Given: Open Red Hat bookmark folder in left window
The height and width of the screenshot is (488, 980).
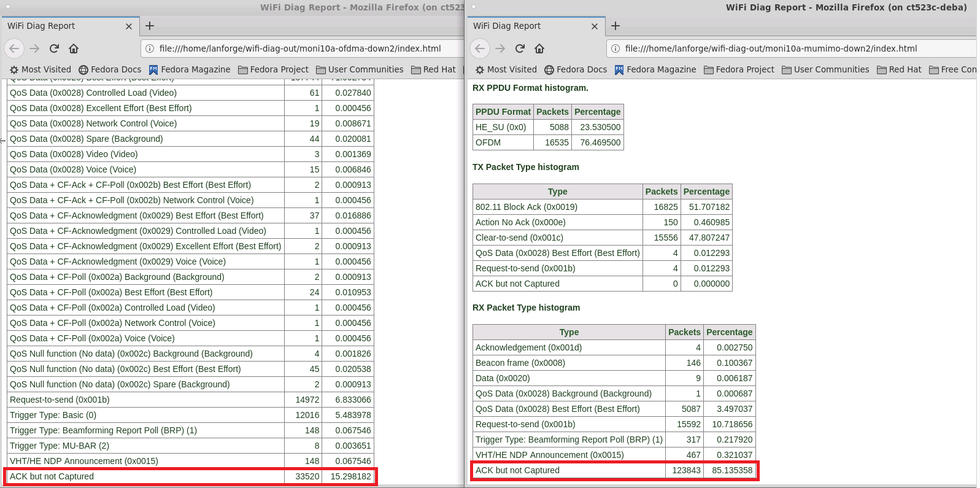Looking at the screenshot, I should [433, 69].
